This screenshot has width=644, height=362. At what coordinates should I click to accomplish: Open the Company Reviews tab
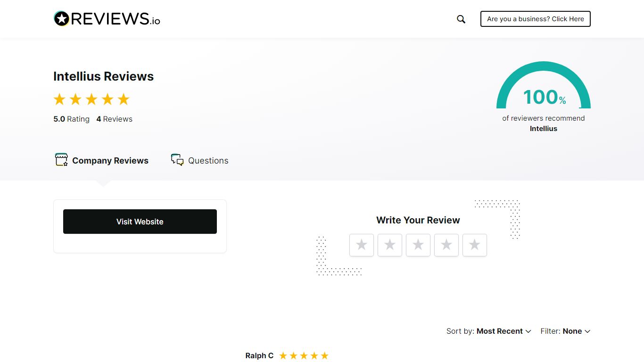[x=102, y=160]
